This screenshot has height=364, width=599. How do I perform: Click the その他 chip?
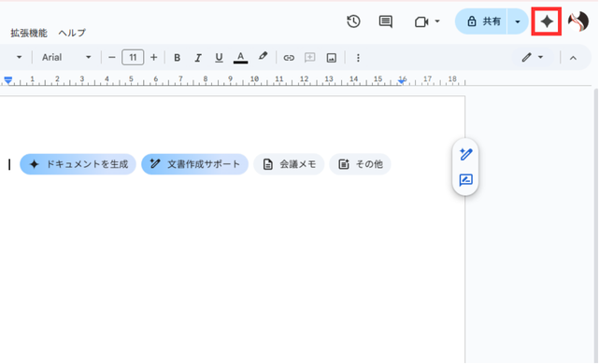360,164
